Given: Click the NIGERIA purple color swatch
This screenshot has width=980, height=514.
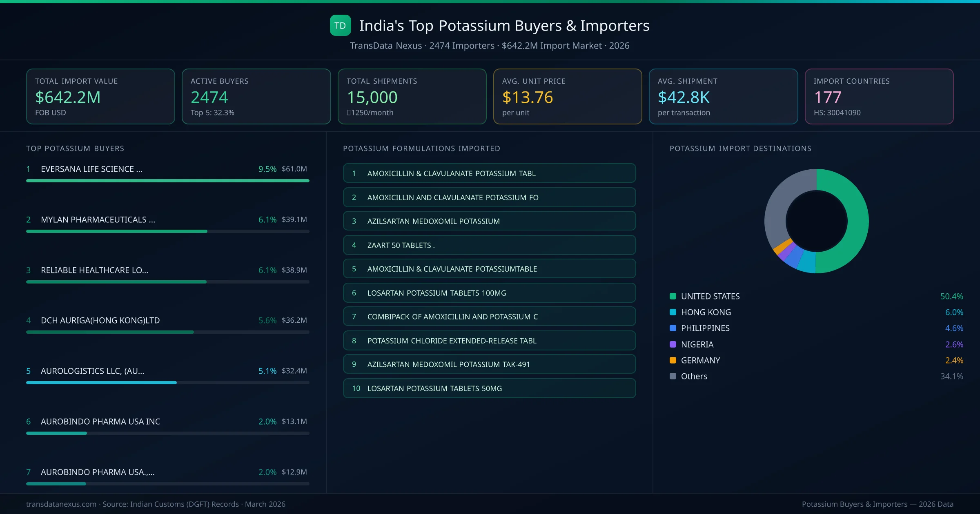Looking at the screenshot, I should 673,344.
